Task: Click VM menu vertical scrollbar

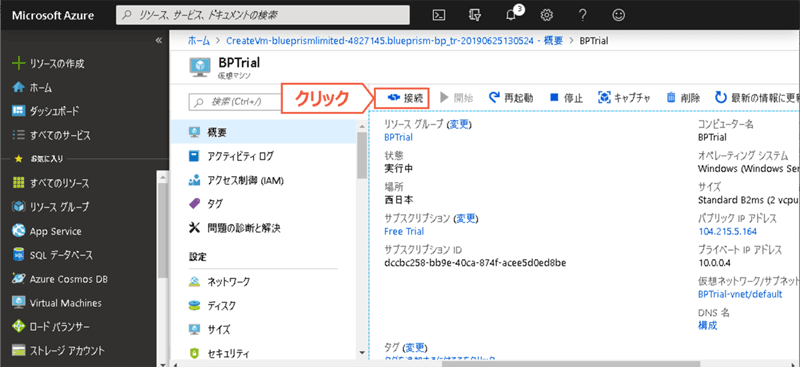Action: coord(362,155)
